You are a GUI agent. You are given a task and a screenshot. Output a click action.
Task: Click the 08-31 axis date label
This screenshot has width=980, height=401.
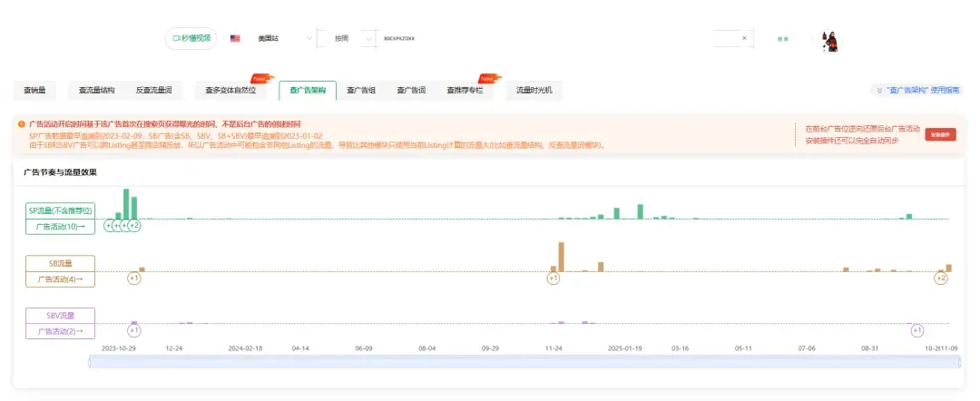pos(870,347)
